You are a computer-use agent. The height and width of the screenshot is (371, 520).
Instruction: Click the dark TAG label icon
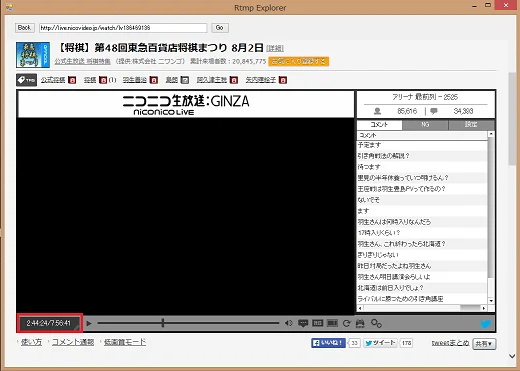click(x=26, y=80)
